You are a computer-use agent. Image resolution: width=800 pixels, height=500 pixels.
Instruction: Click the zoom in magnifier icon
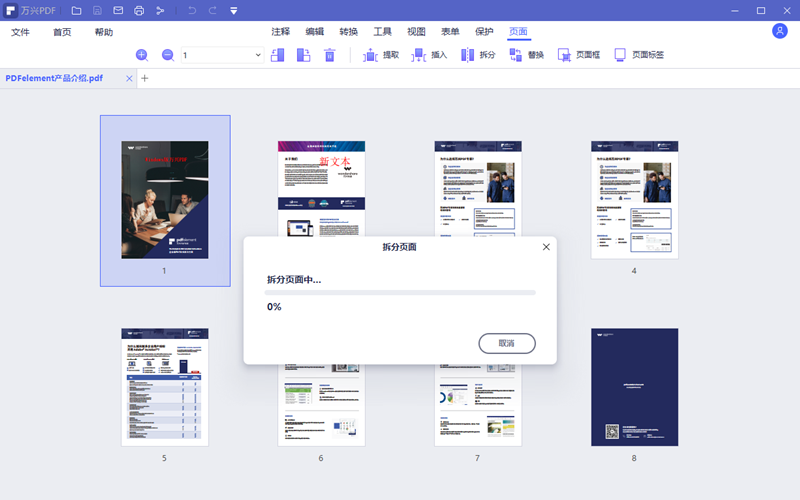(x=142, y=55)
